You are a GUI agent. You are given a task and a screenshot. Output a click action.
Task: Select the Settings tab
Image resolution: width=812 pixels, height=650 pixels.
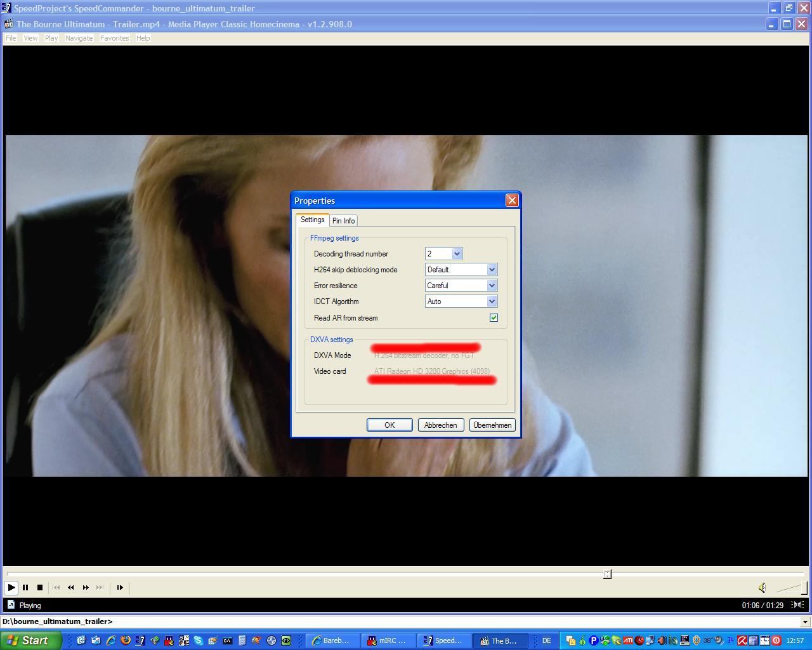312,220
